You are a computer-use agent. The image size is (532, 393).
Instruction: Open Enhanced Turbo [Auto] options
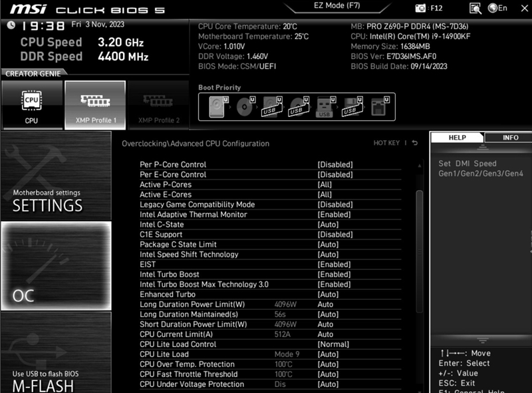[328, 294]
